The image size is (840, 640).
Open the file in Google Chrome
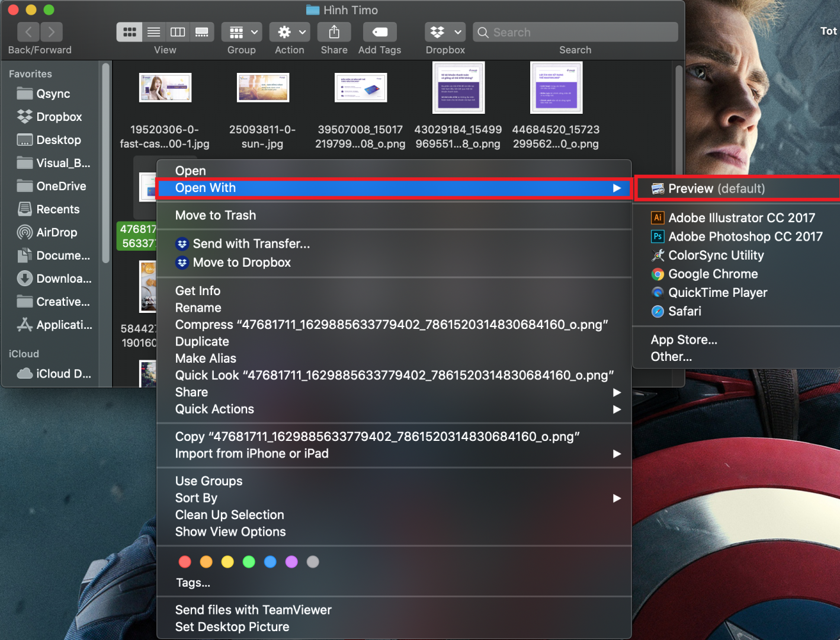713,274
